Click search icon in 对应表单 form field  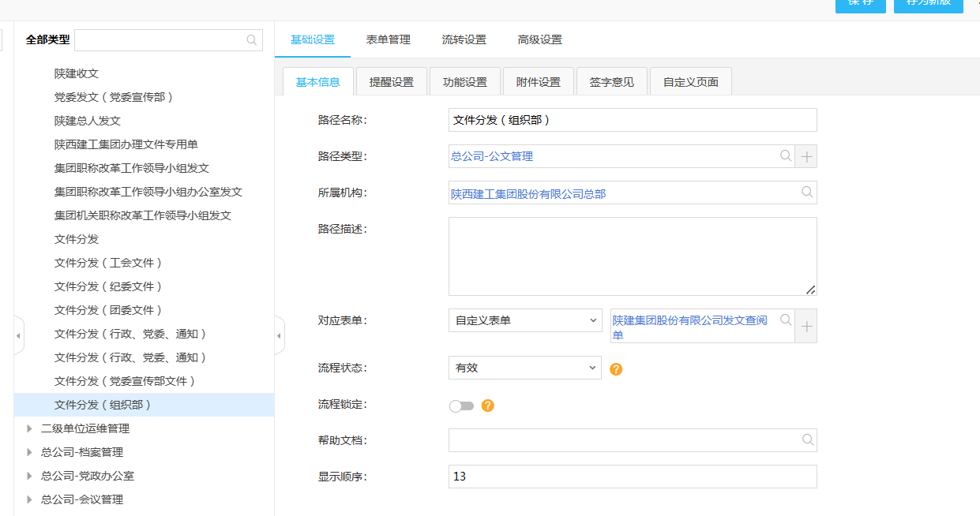pos(786,320)
